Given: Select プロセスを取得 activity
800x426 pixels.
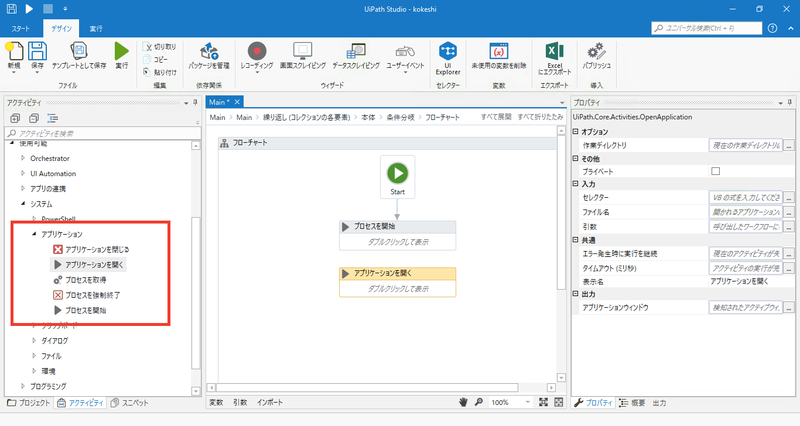Looking at the screenshot, I should [80, 280].
